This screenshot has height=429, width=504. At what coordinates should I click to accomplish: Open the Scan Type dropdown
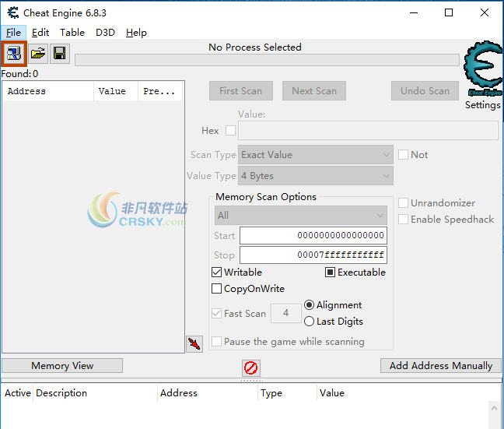tap(316, 155)
